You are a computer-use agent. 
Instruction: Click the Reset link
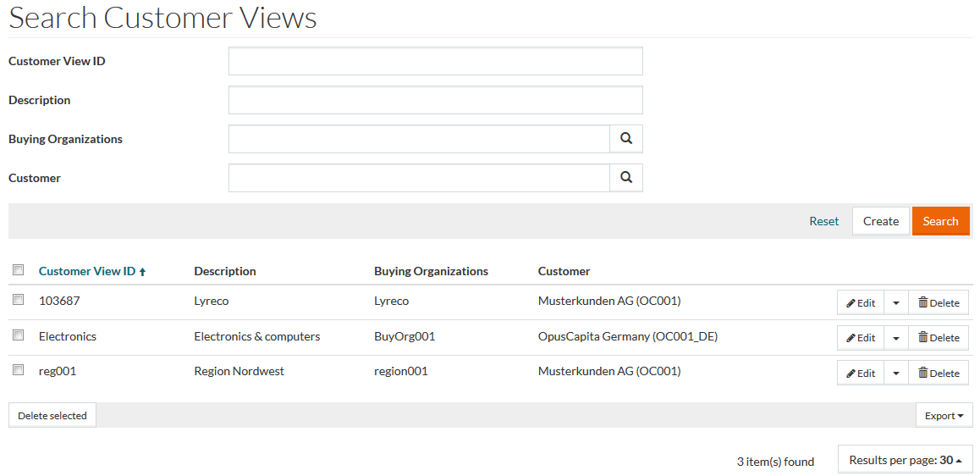pos(823,221)
